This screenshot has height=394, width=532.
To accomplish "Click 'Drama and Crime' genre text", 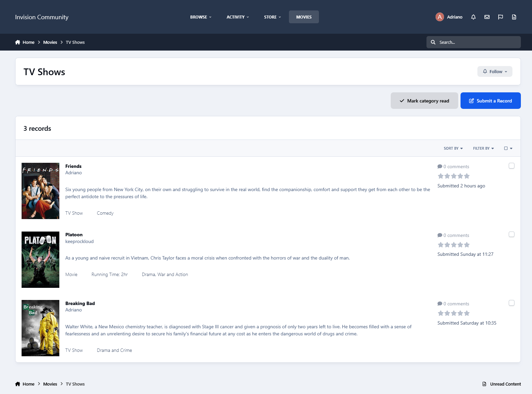I will [114, 350].
